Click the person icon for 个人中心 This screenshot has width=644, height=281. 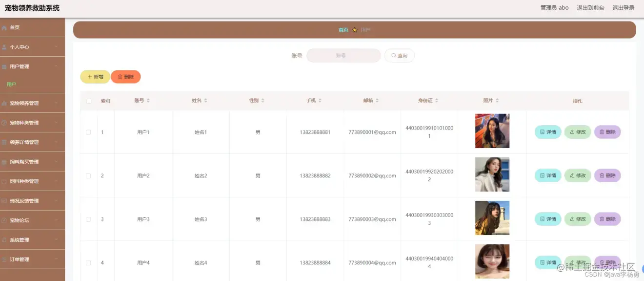tap(4, 47)
